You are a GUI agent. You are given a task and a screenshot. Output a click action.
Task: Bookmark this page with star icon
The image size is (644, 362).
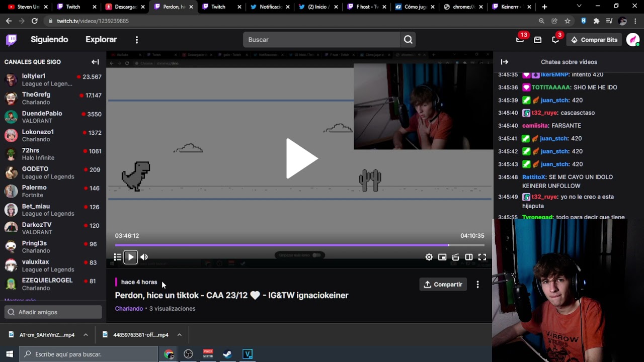[568, 21]
